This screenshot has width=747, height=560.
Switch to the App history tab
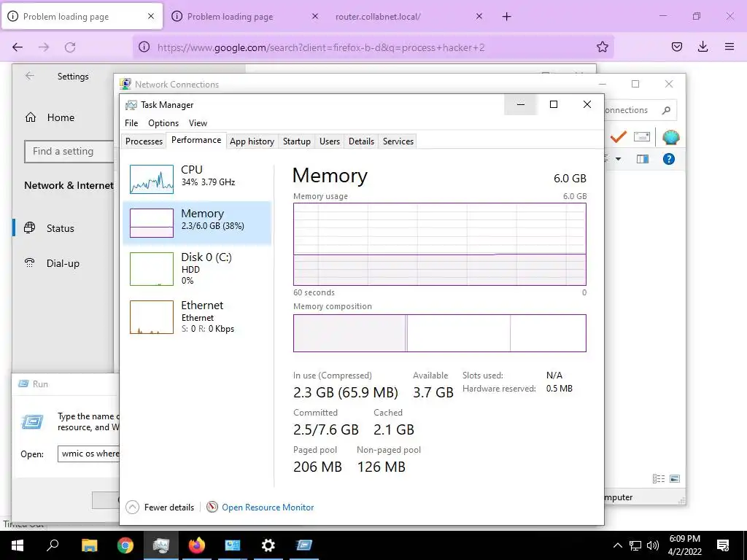(x=252, y=141)
